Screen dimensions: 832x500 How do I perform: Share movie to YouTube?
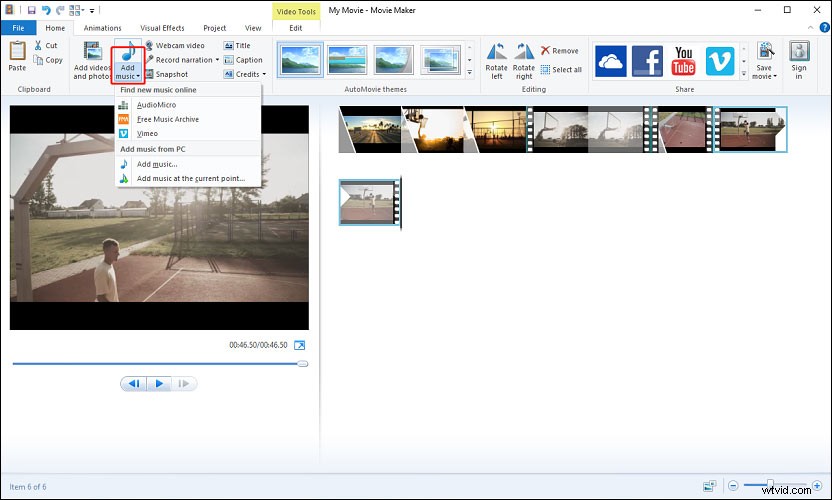pos(683,61)
